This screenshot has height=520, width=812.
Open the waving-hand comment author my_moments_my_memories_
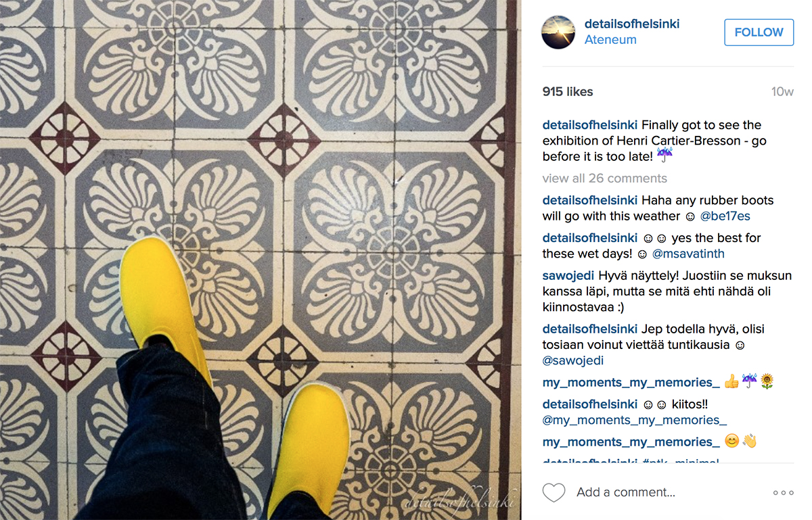pos(631,442)
